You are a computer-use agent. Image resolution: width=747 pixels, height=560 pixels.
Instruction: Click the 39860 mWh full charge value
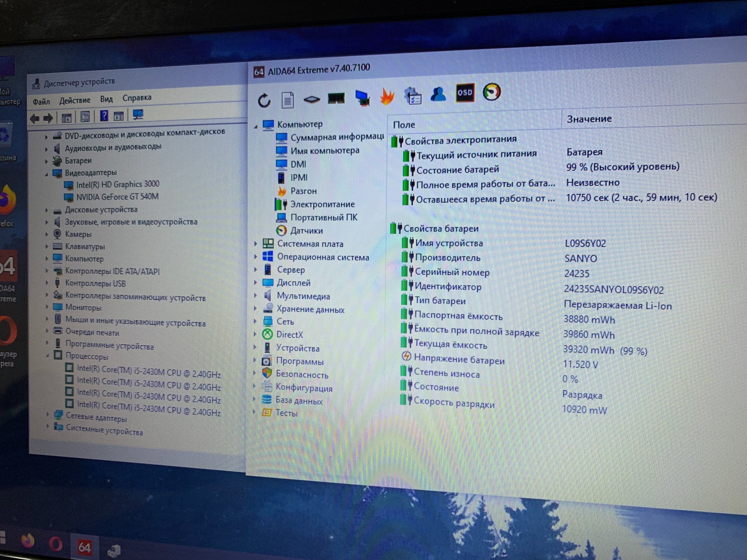click(x=589, y=335)
